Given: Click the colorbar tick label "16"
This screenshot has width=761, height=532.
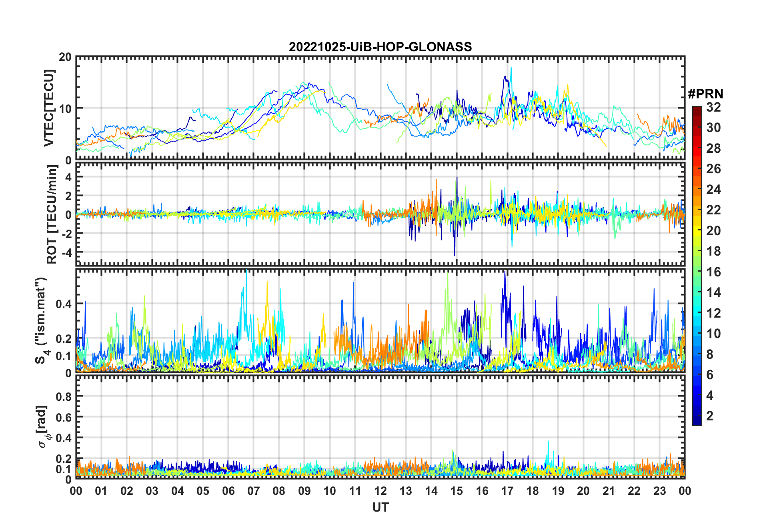Looking at the screenshot, I should (x=713, y=272).
